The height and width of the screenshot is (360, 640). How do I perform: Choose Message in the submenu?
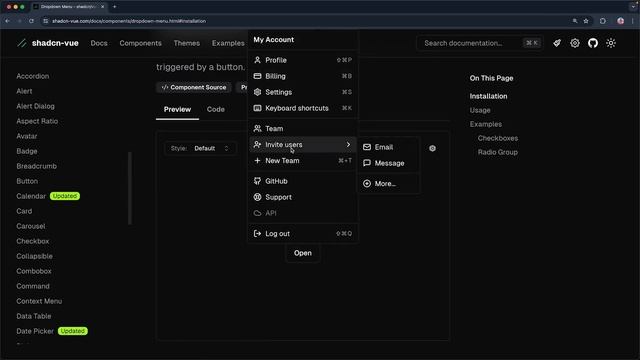(389, 163)
